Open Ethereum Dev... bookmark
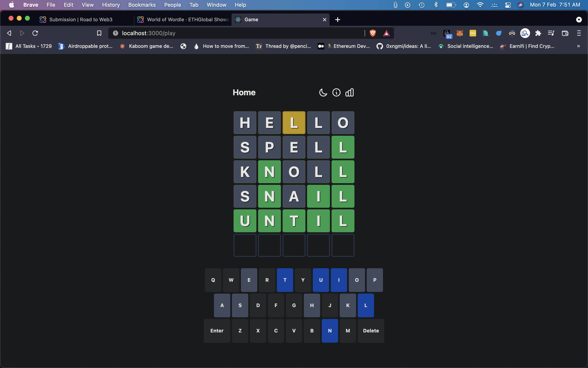 tap(344, 46)
